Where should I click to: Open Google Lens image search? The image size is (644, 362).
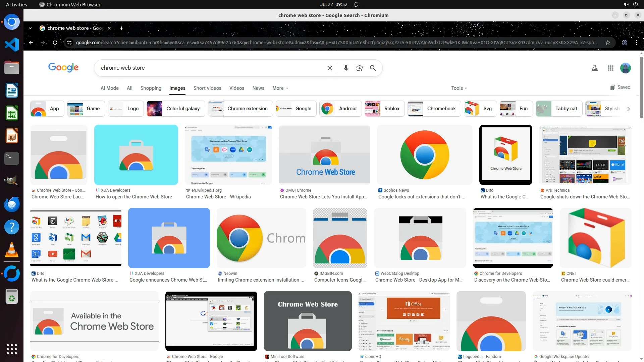coord(359,68)
